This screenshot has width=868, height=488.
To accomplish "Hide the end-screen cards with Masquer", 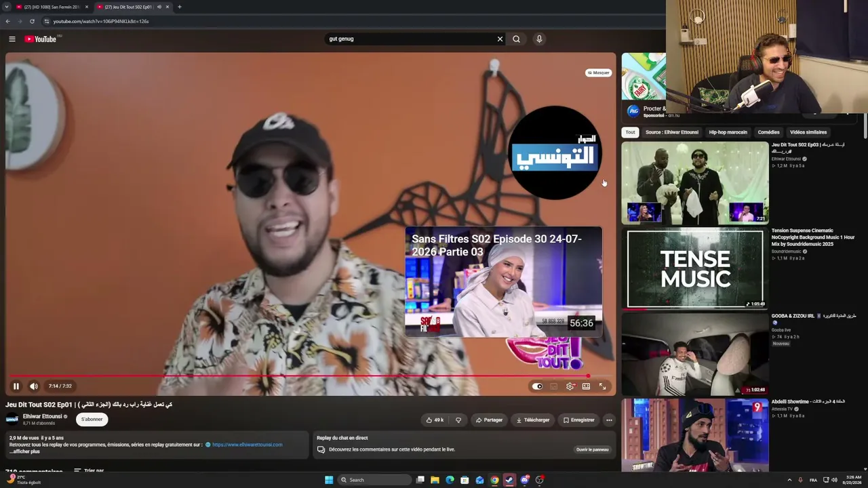I will coord(598,73).
